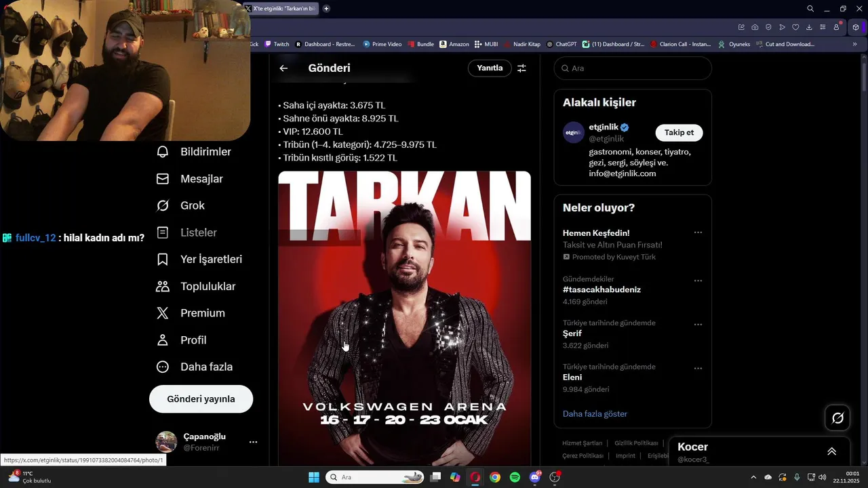Open the #tasacakhabudeniz trending topic
This screenshot has height=488, width=868.
[x=601, y=289]
